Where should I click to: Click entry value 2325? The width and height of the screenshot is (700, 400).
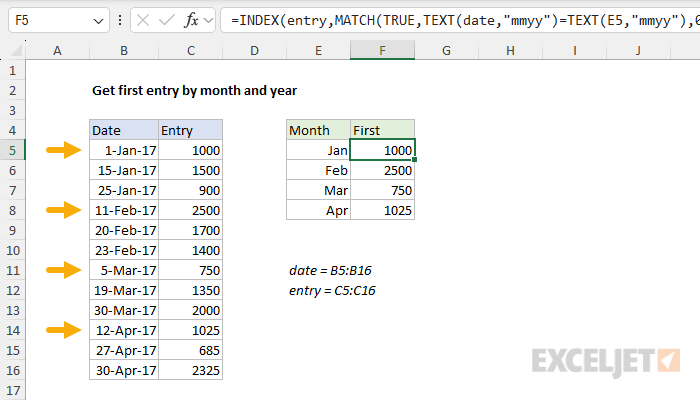(191, 370)
